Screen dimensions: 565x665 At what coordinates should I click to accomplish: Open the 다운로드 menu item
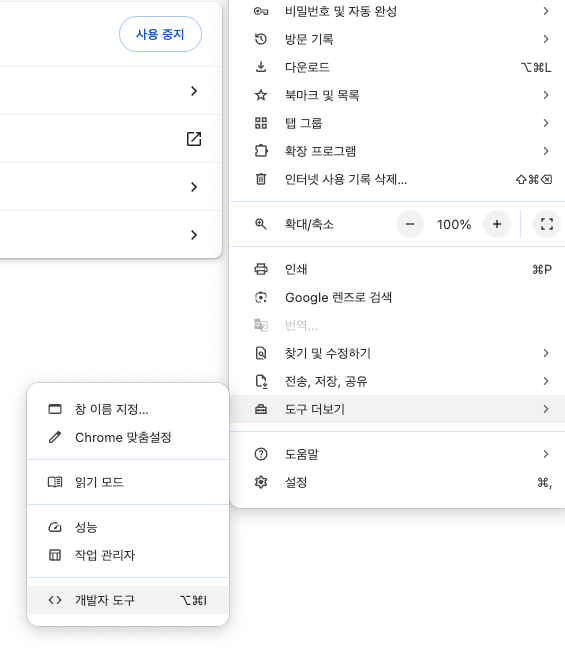point(397,67)
